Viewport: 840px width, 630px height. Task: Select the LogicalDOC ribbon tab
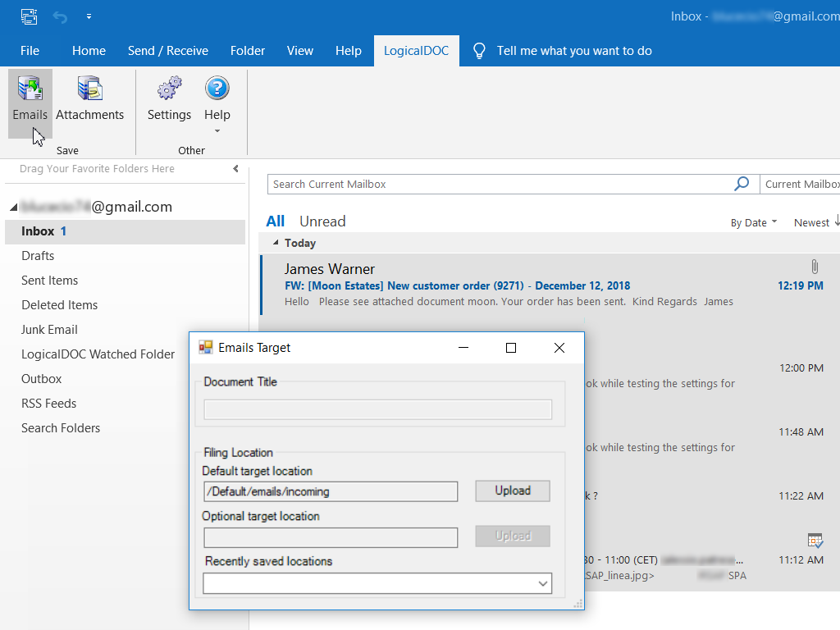416,51
